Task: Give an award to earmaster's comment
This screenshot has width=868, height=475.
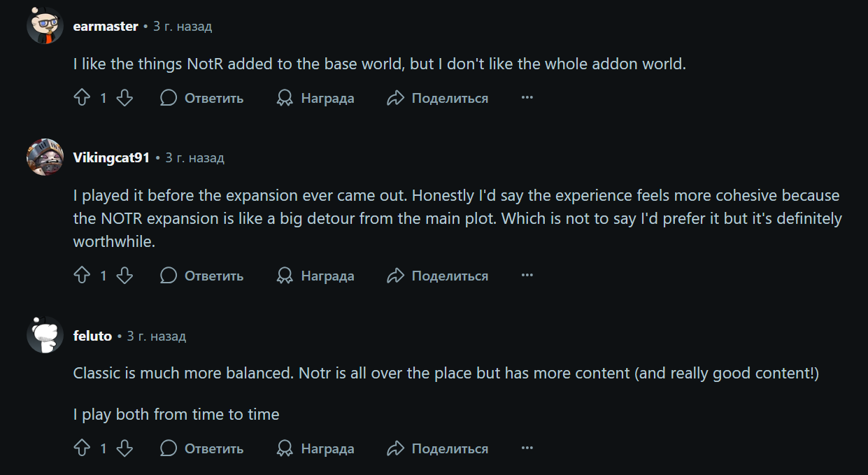Action: coord(315,98)
